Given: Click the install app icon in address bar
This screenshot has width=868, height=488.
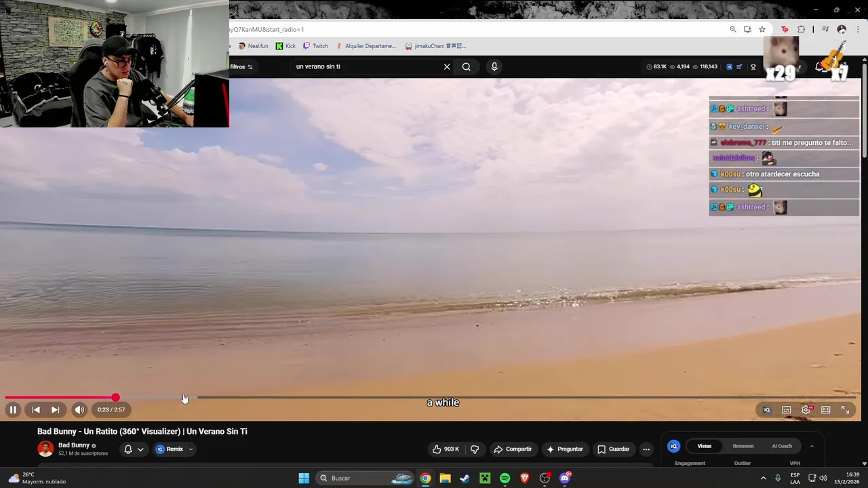Looking at the screenshot, I should click(747, 29).
